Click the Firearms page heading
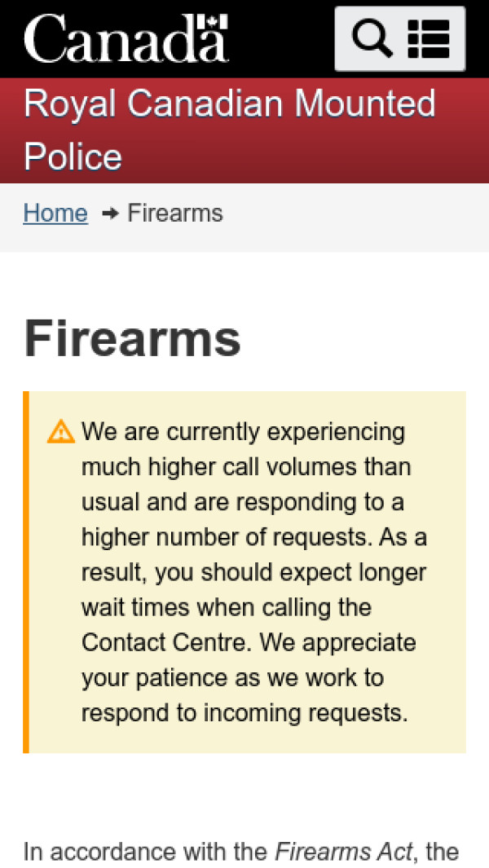Image resolution: width=489 pixels, height=868 pixels. coord(132,339)
